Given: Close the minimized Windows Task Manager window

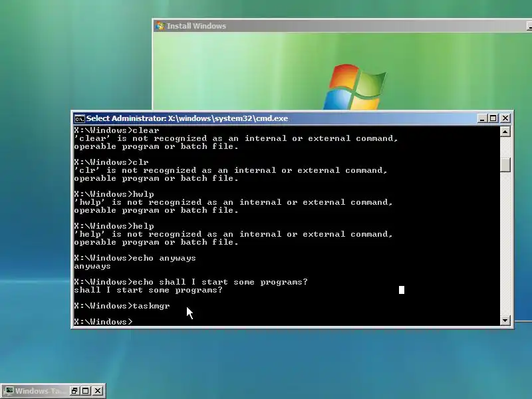Looking at the screenshot, I should click(x=98, y=391).
